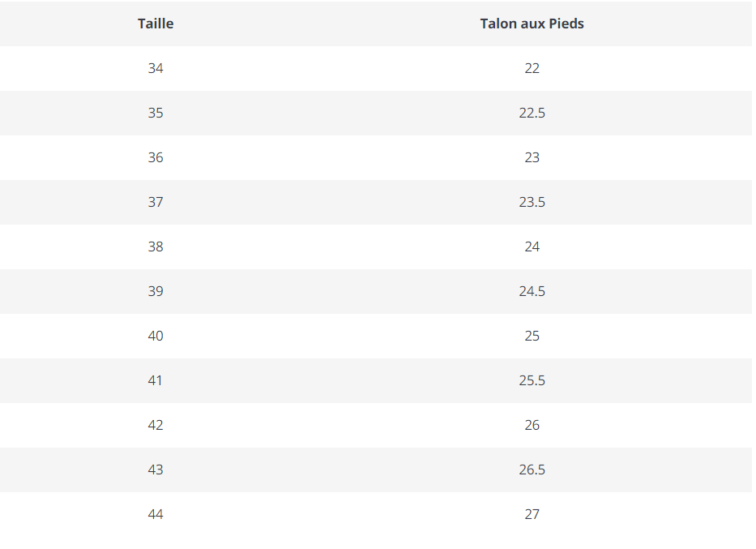The image size is (756, 549).
Task: Select size 42 cell
Action: 156,426
